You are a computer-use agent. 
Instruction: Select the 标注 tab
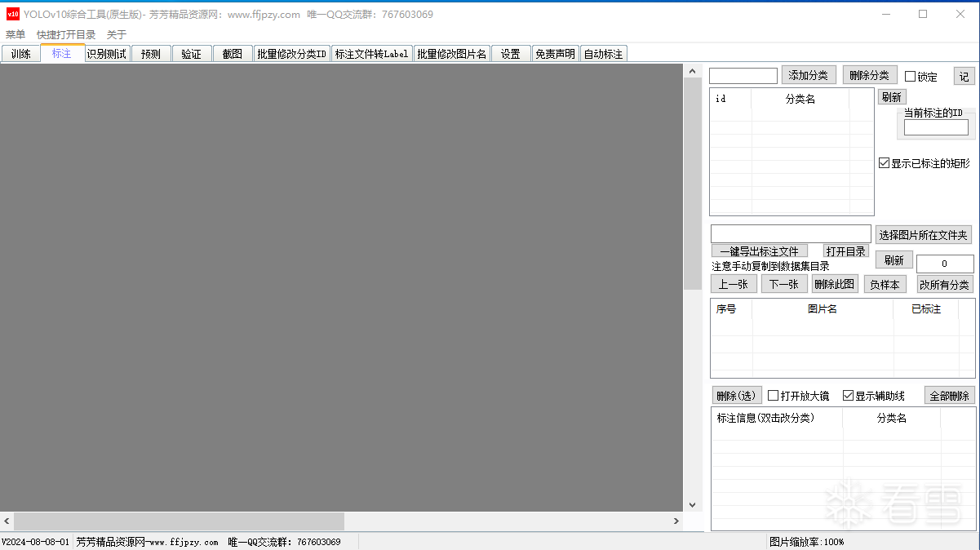tap(62, 53)
